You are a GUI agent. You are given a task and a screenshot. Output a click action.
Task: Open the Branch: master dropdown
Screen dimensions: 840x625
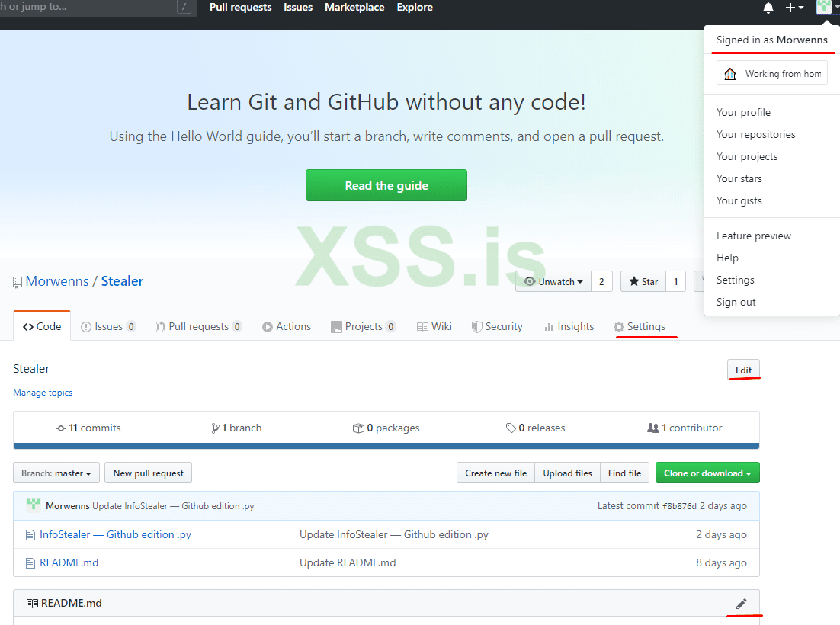pos(56,473)
